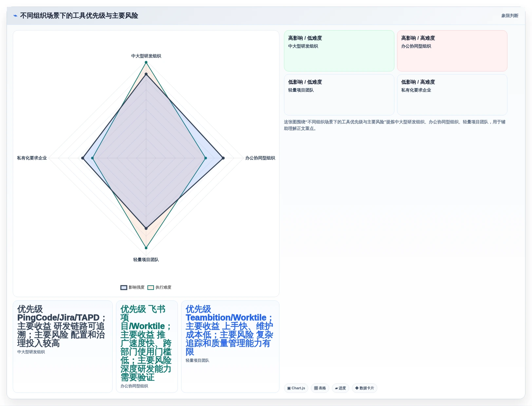
Task: Click the Chart.js tag chip
Action: tap(296, 388)
